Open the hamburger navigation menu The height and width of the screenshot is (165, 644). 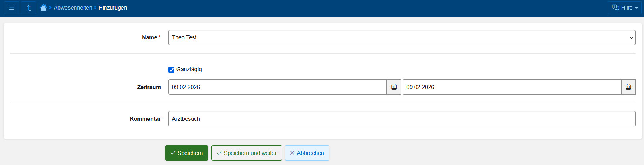tap(12, 8)
